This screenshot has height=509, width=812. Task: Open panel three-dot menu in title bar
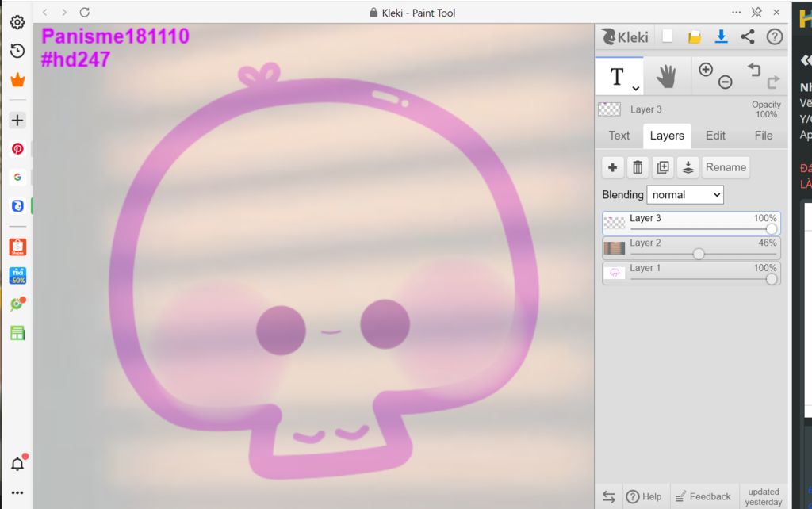tap(737, 12)
